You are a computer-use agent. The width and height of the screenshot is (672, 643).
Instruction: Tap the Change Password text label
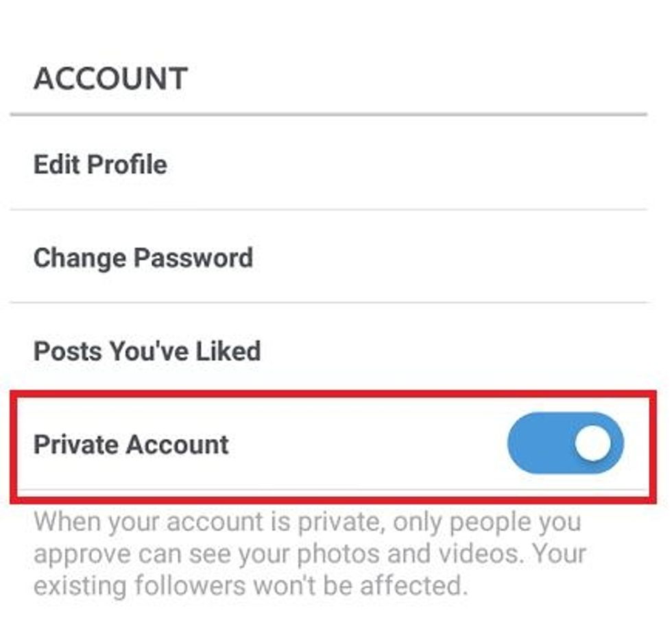pos(144,258)
